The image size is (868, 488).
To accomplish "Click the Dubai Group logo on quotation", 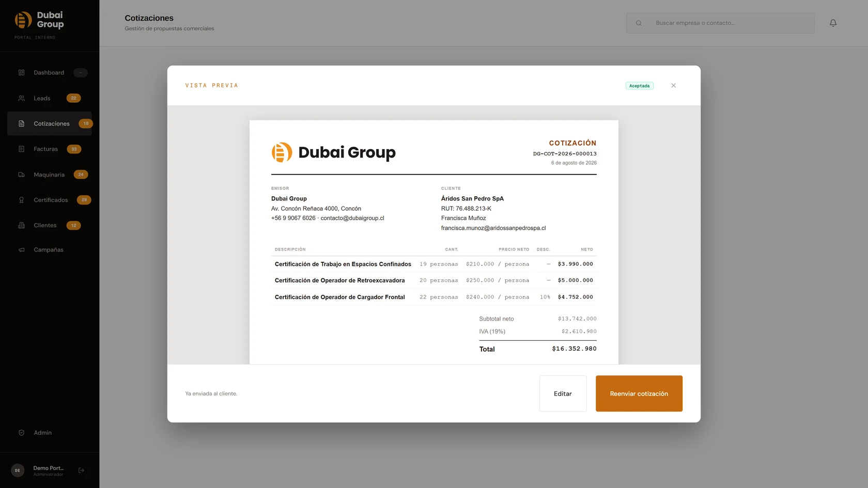I will coord(333,152).
